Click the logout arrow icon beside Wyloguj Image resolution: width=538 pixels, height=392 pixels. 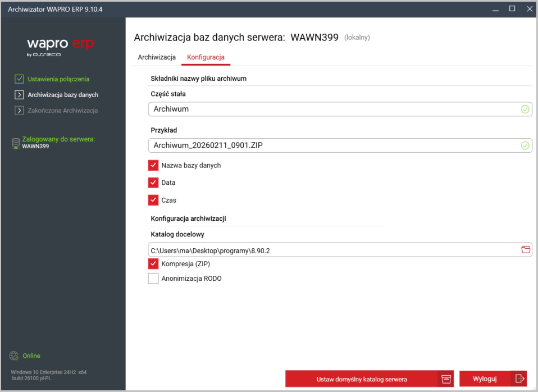click(x=519, y=379)
